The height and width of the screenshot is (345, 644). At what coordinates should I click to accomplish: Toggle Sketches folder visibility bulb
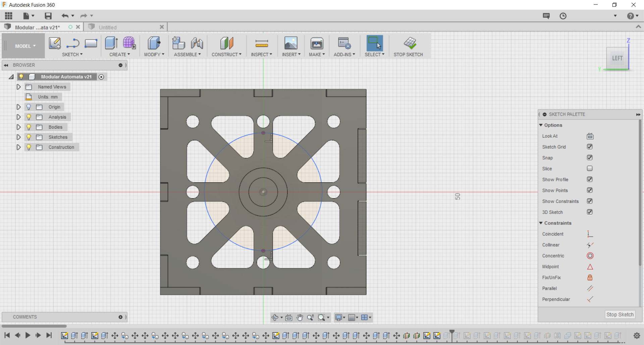click(x=29, y=137)
